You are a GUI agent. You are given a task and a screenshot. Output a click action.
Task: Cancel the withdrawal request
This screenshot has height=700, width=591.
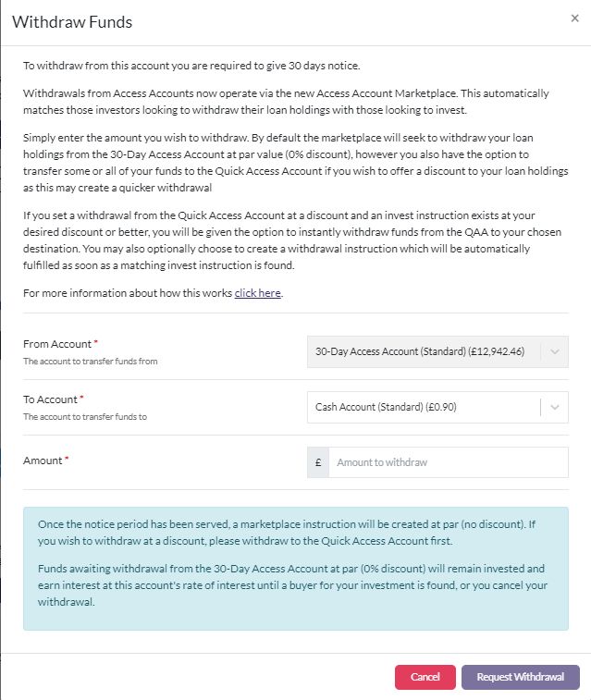click(x=425, y=677)
